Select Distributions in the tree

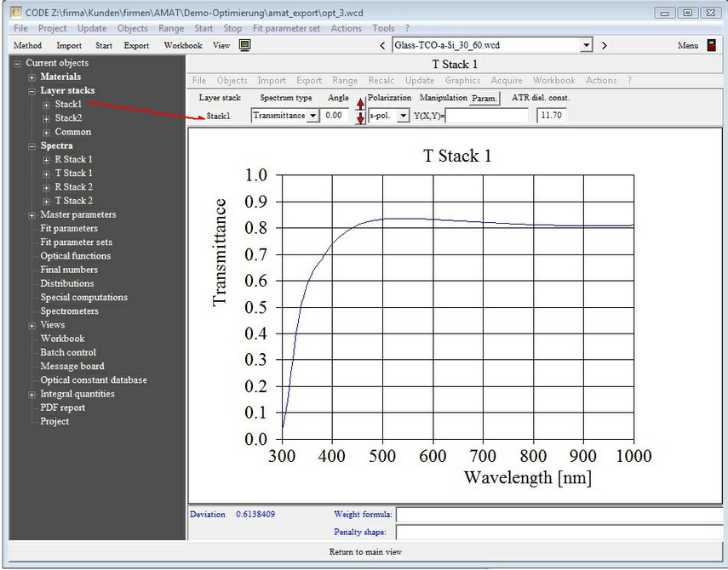tap(67, 283)
